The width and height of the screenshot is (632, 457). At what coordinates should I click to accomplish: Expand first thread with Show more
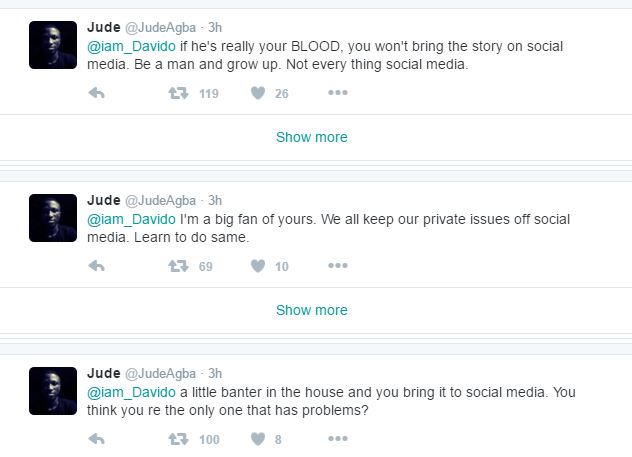pos(312,137)
